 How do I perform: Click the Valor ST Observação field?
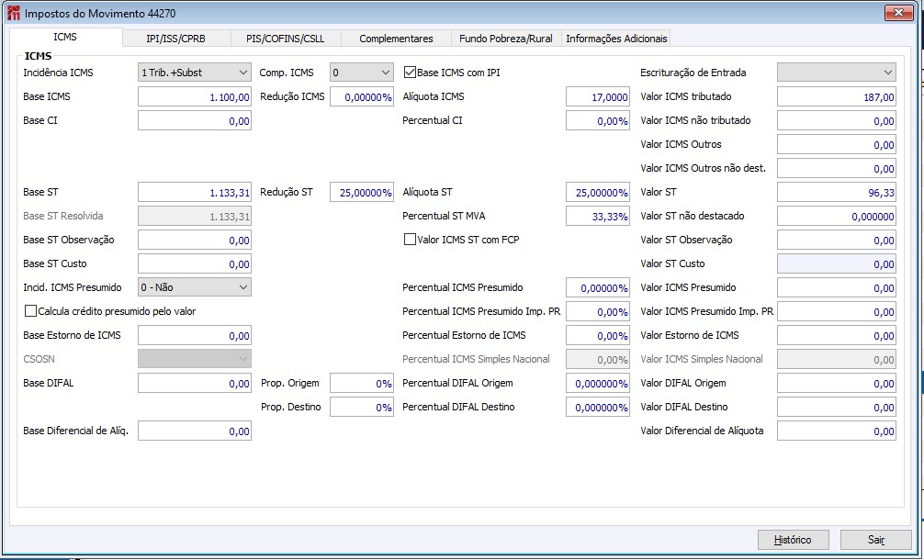837,240
